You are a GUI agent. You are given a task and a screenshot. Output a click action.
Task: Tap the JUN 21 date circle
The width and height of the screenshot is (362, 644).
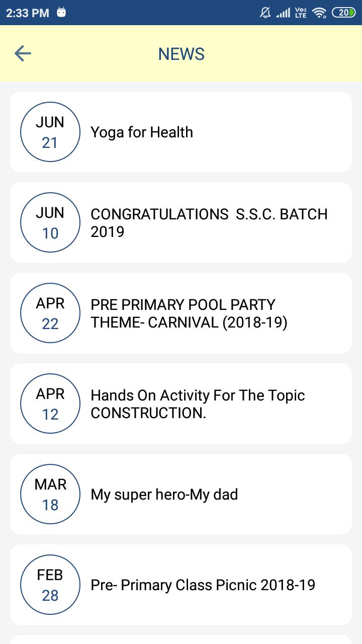(x=50, y=132)
